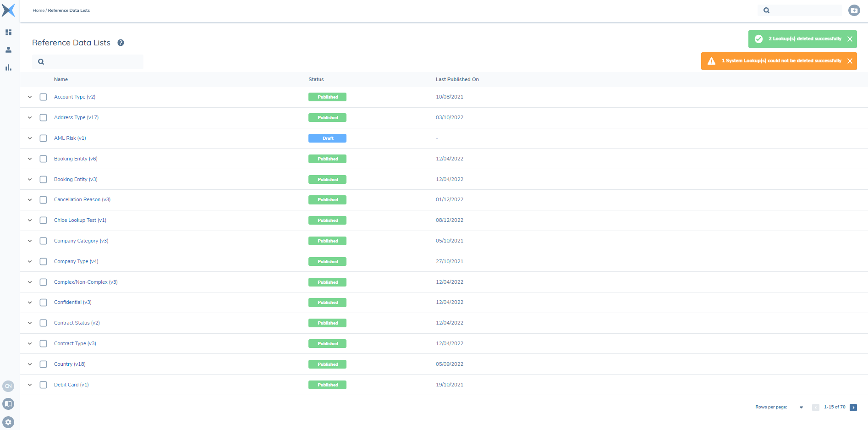Check the Account Type (v2) row checkbox

[x=43, y=97]
